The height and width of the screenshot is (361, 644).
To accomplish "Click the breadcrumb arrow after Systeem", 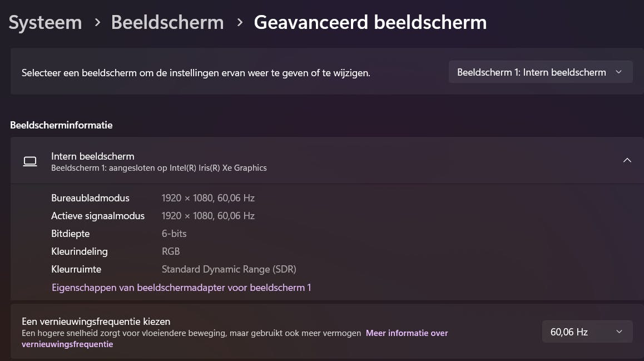I will [97, 23].
